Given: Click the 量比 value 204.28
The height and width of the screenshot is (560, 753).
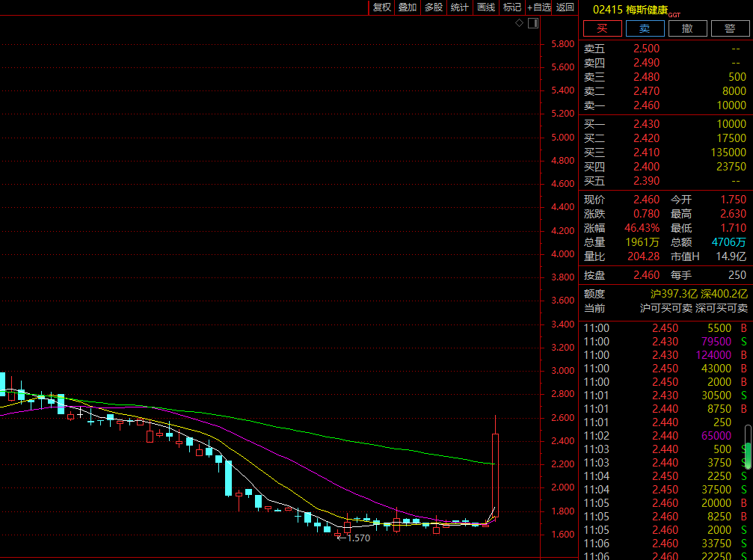Looking at the screenshot, I should [644, 256].
